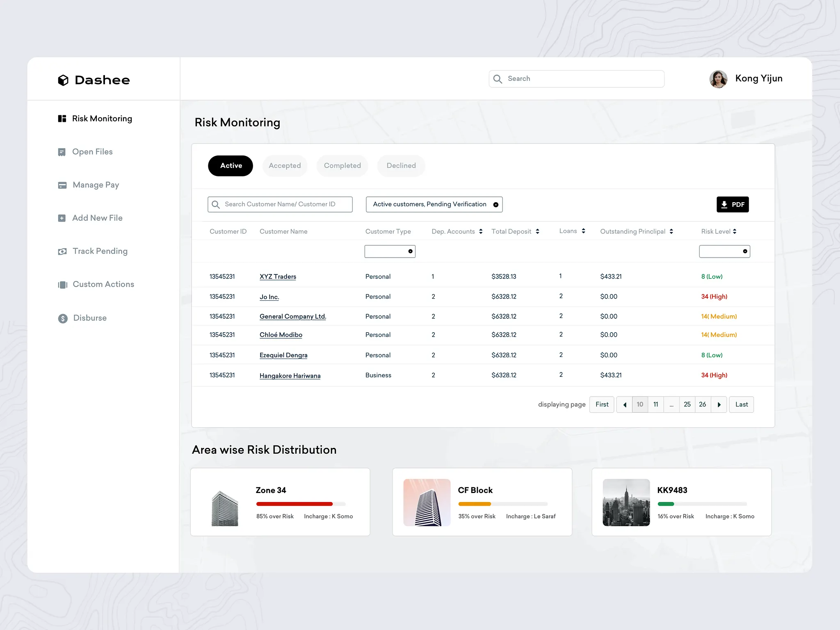Expand the Risk Level filter dropdown

(724, 251)
